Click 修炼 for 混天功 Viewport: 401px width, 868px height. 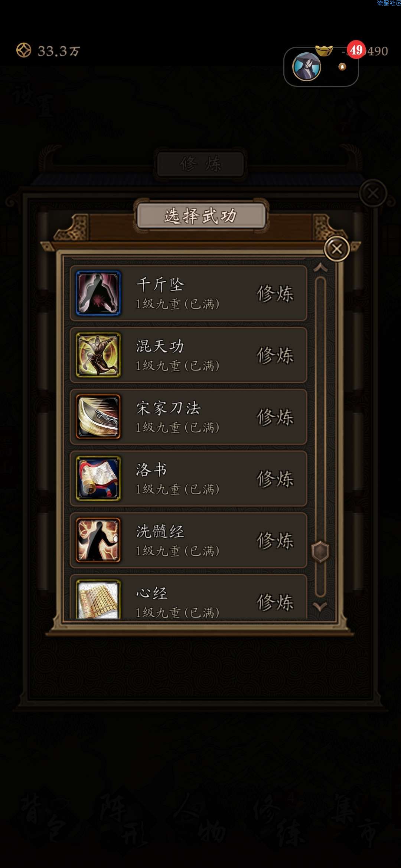[275, 355]
